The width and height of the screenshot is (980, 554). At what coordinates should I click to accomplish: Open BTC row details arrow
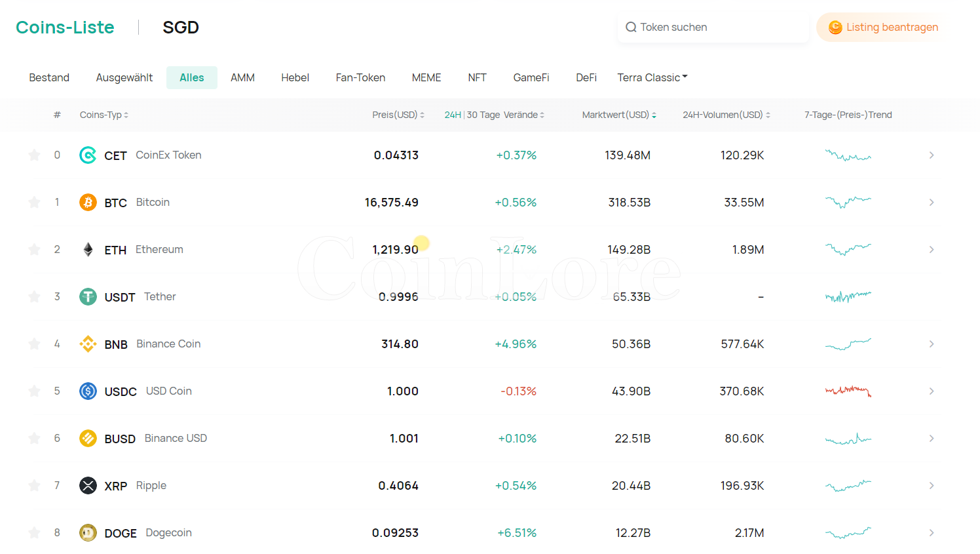point(932,203)
